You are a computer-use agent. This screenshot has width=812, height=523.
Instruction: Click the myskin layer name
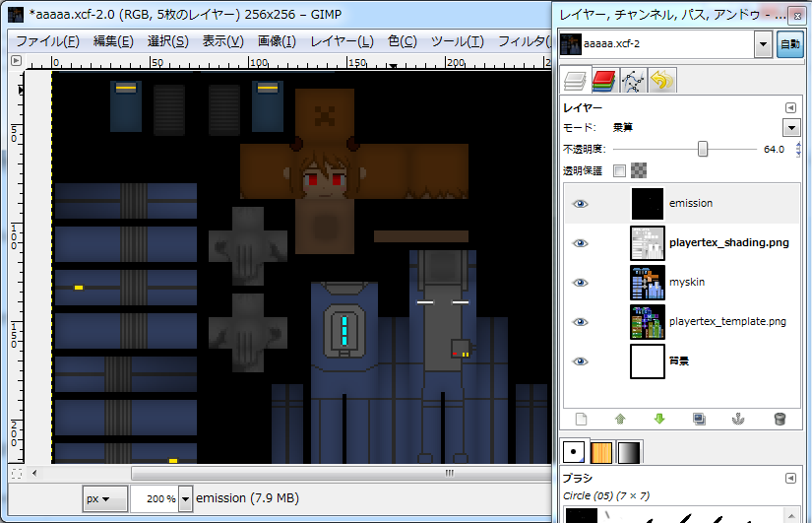[x=687, y=282]
